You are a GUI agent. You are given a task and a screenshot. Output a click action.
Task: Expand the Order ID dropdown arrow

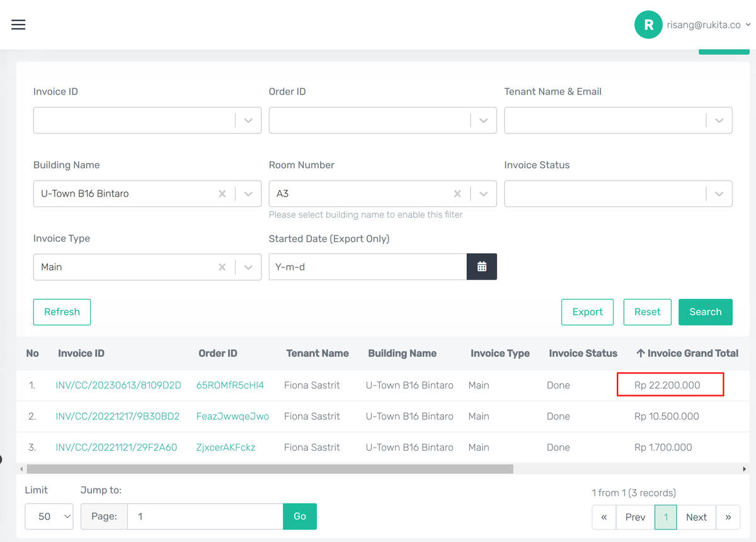click(x=484, y=120)
